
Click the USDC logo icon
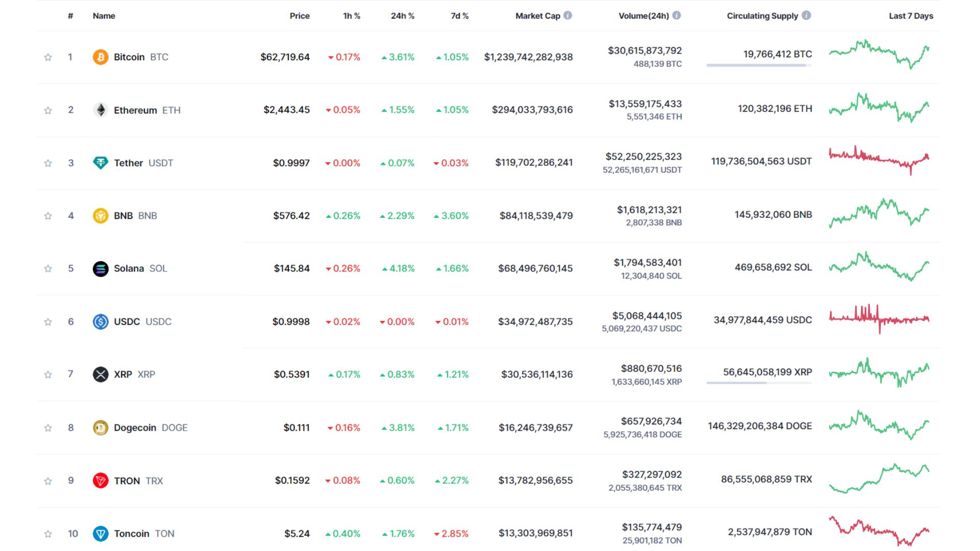101,321
